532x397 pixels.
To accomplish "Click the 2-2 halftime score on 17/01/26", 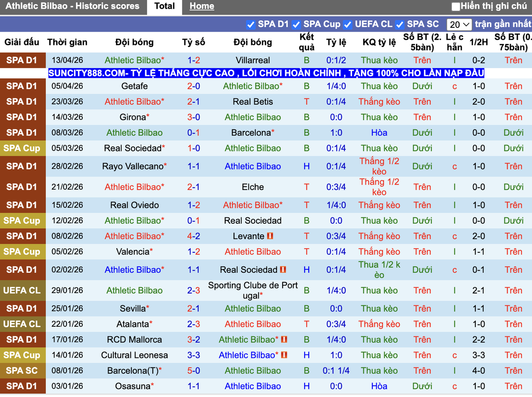I will [479, 340].
